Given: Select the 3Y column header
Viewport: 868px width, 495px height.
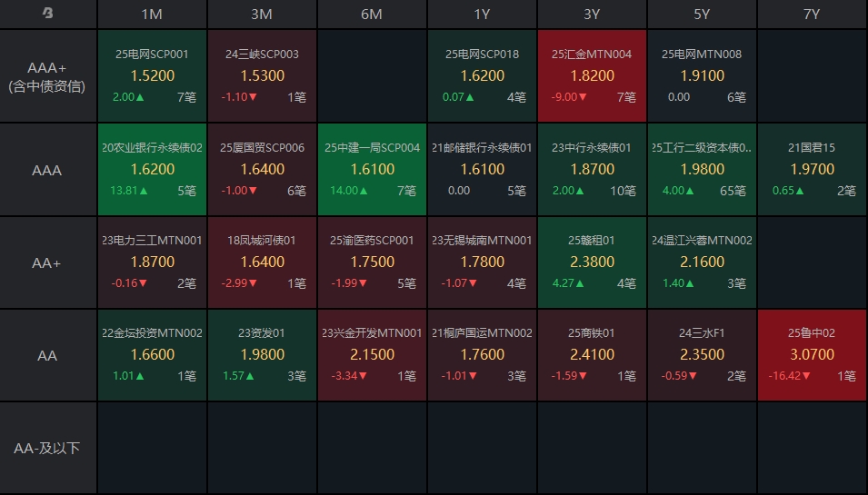Looking at the screenshot, I should (x=592, y=14).
